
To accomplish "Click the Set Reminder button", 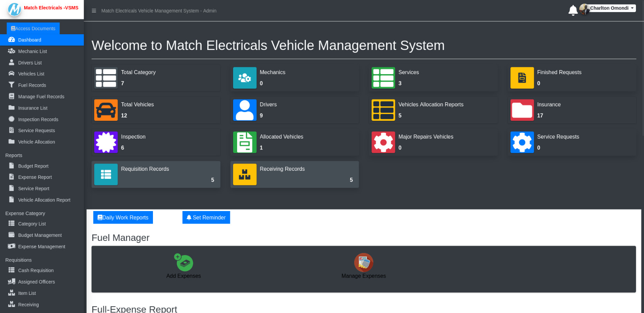I will click(206, 218).
